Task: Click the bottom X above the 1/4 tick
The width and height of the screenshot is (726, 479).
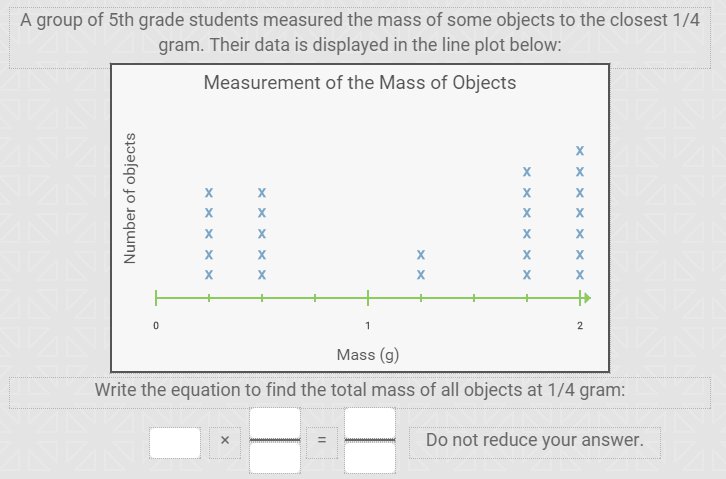Action: coord(209,275)
